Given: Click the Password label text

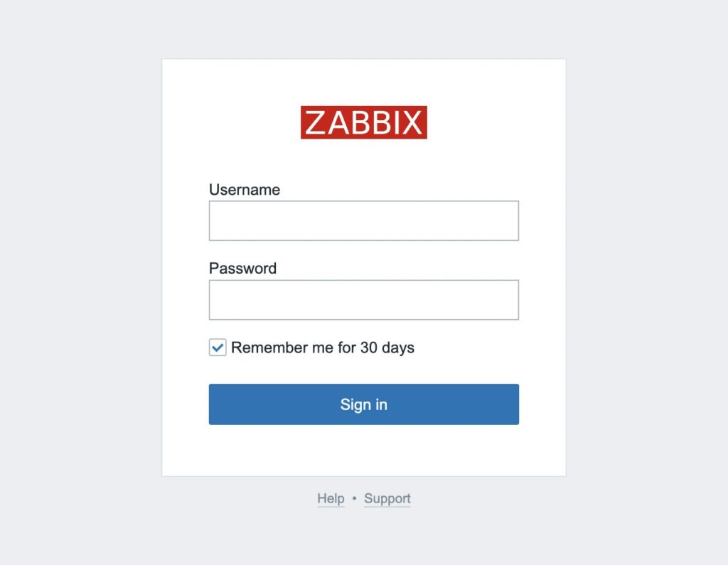Looking at the screenshot, I should (242, 268).
